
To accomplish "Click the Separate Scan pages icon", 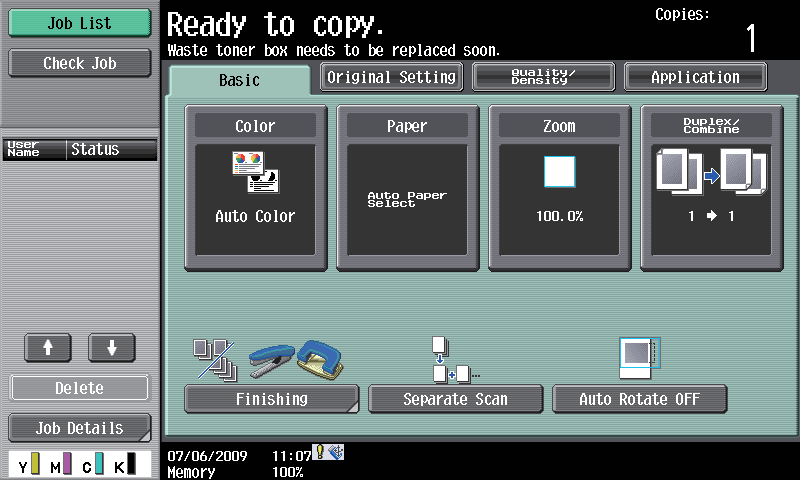I will pyautogui.click(x=454, y=360).
